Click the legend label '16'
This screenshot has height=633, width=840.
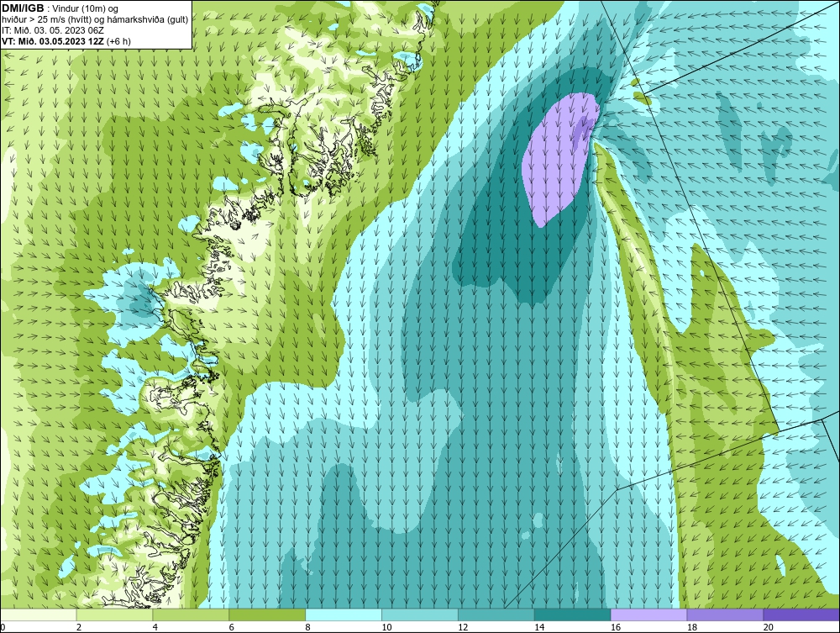pos(616,627)
